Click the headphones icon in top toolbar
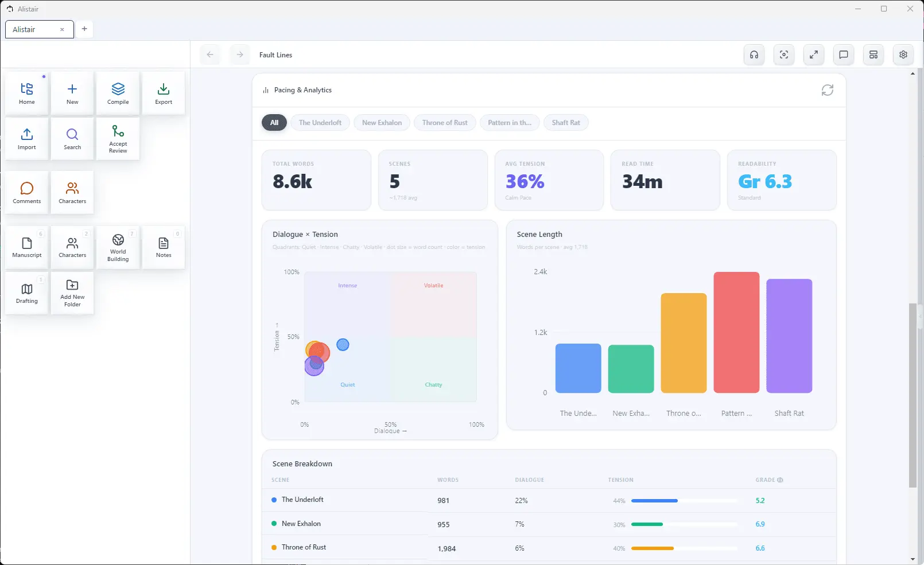The image size is (924, 565). click(754, 54)
